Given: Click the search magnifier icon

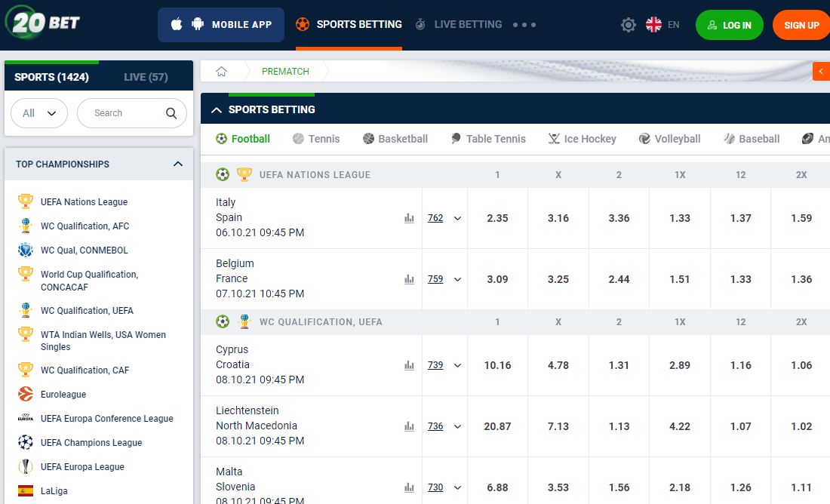Looking at the screenshot, I should (x=171, y=112).
